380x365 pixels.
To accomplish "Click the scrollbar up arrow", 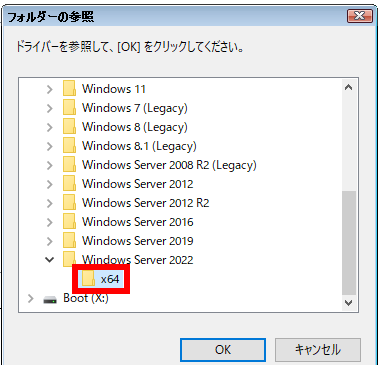I will [x=349, y=88].
